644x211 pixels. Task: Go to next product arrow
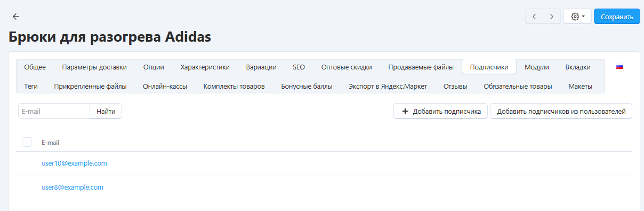click(x=552, y=17)
